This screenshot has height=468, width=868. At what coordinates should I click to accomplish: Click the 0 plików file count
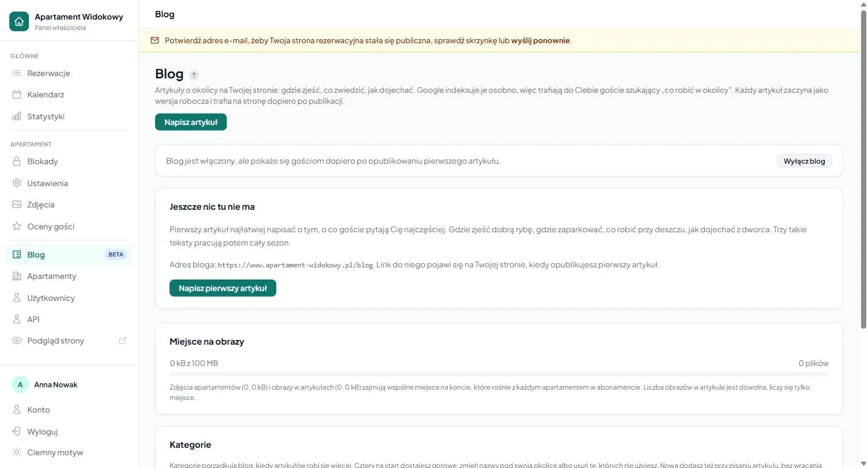point(813,363)
